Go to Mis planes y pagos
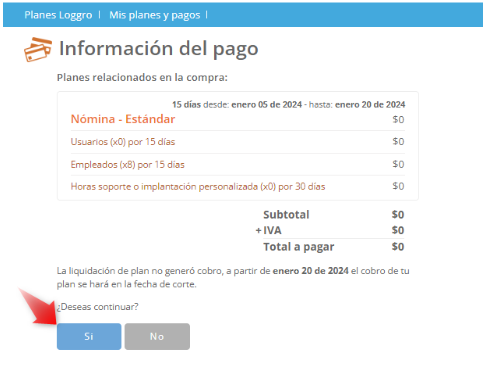This screenshot has height=372, width=490. (155, 15)
